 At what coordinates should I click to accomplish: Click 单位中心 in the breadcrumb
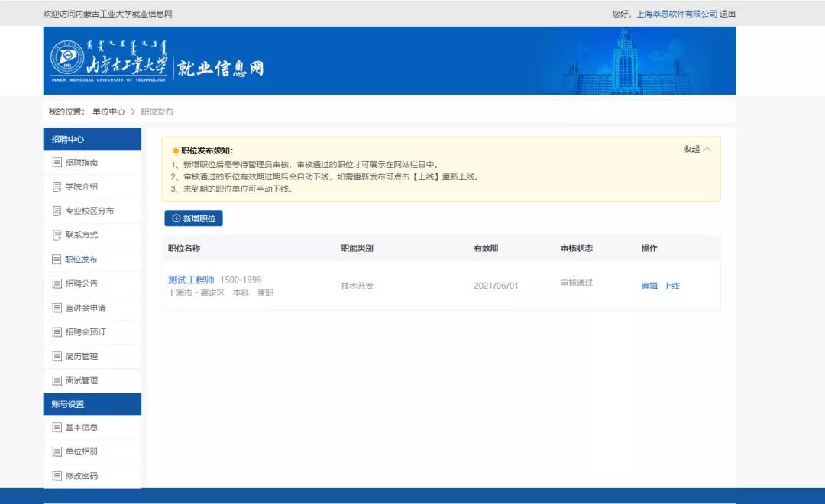(x=108, y=111)
